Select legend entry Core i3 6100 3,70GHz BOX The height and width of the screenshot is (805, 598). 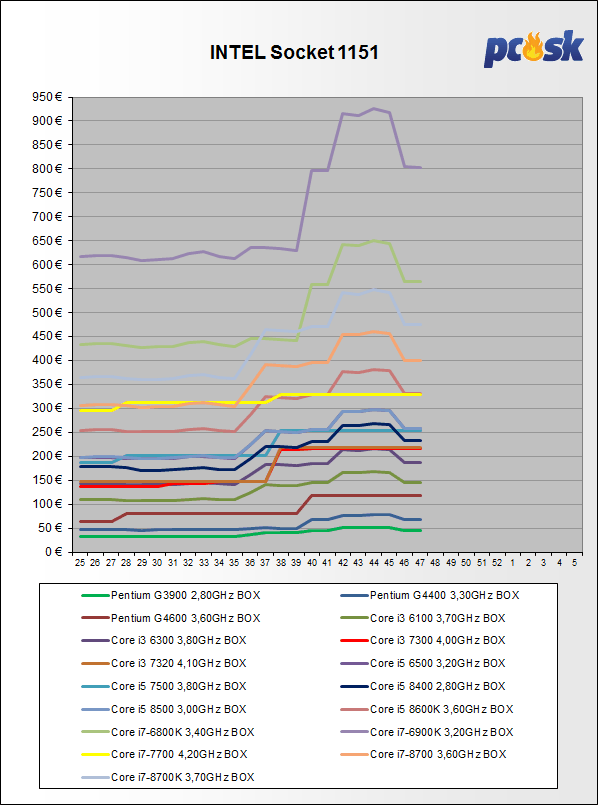[423, 618]
